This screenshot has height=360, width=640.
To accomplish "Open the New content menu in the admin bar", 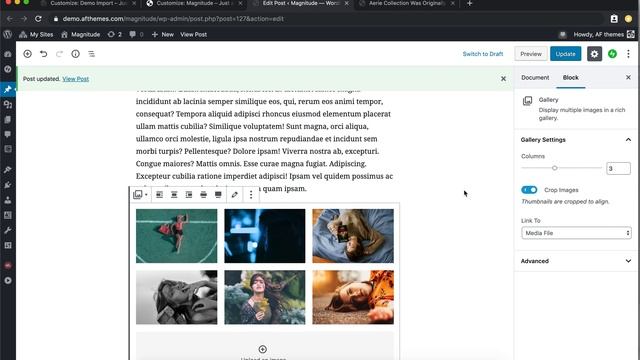I will (x=162, y=34).
